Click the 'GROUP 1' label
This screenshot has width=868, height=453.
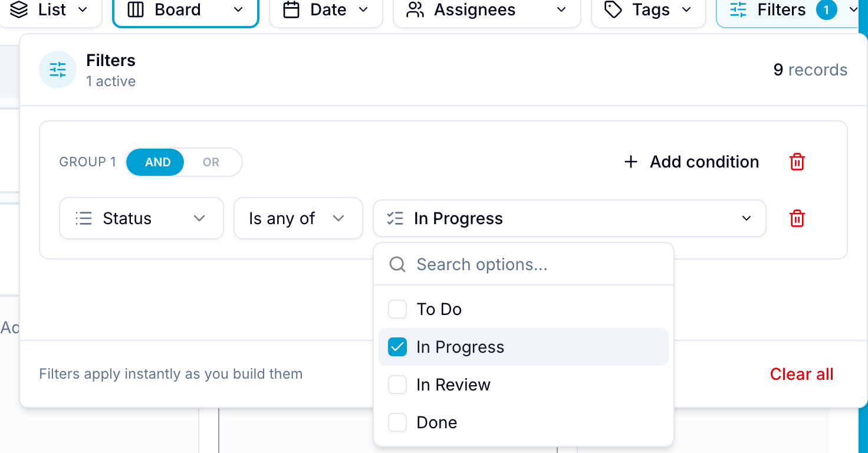point(88,162)
